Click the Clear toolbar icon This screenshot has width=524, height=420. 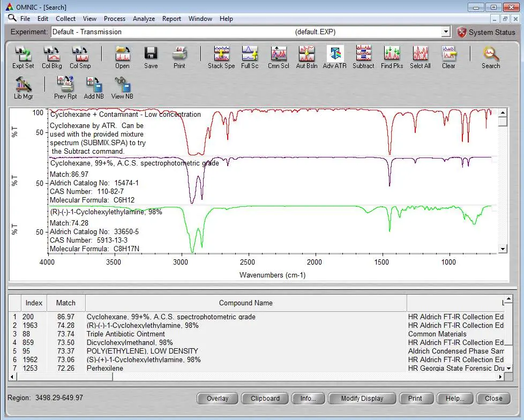pos(449,57)
